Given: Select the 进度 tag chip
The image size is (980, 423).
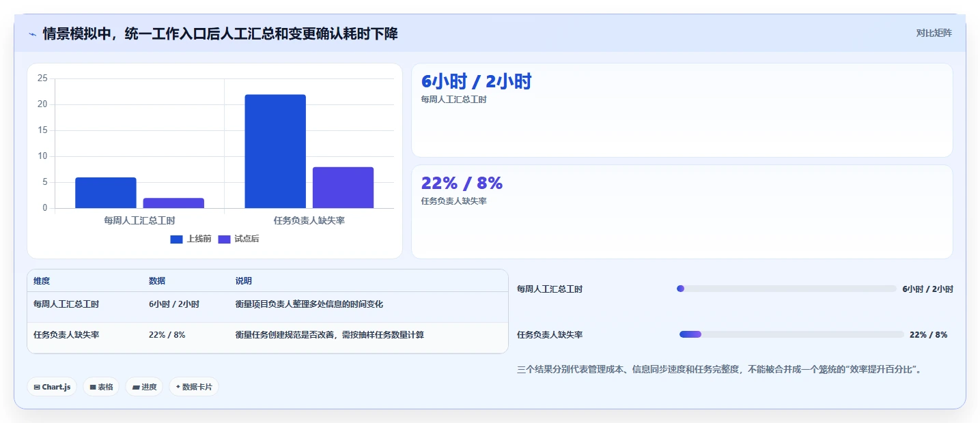Looking at the screenshot, I should pos(144,387).
